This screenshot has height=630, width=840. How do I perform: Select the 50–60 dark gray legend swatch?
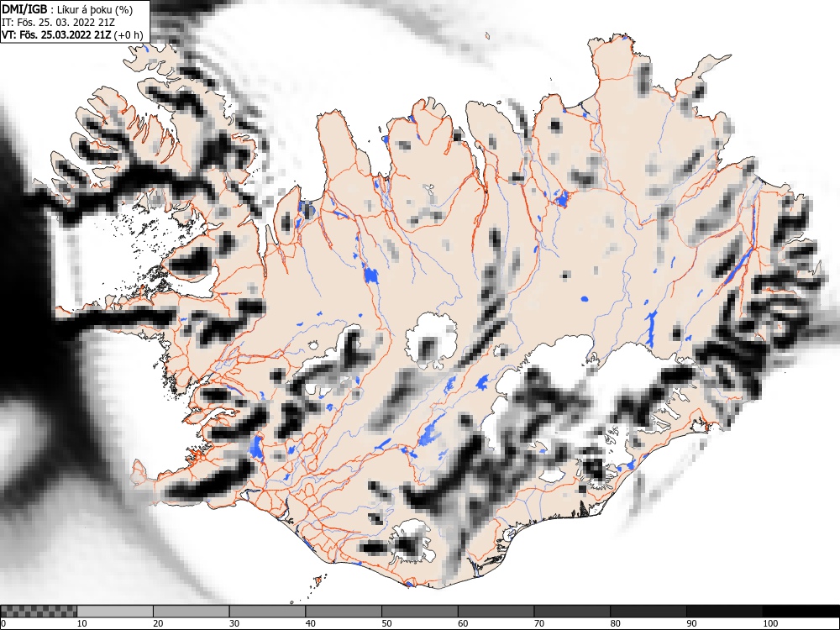coord(419,612)
